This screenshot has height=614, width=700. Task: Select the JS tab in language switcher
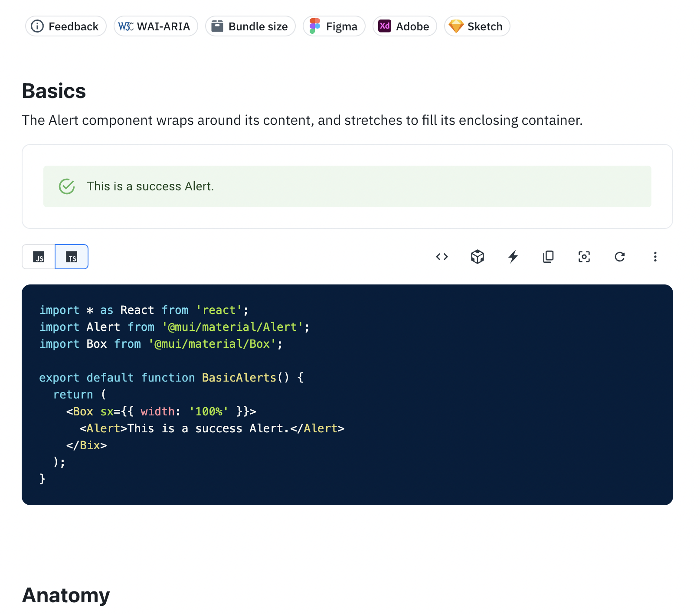pyautogui.click(x=39, y=257)
